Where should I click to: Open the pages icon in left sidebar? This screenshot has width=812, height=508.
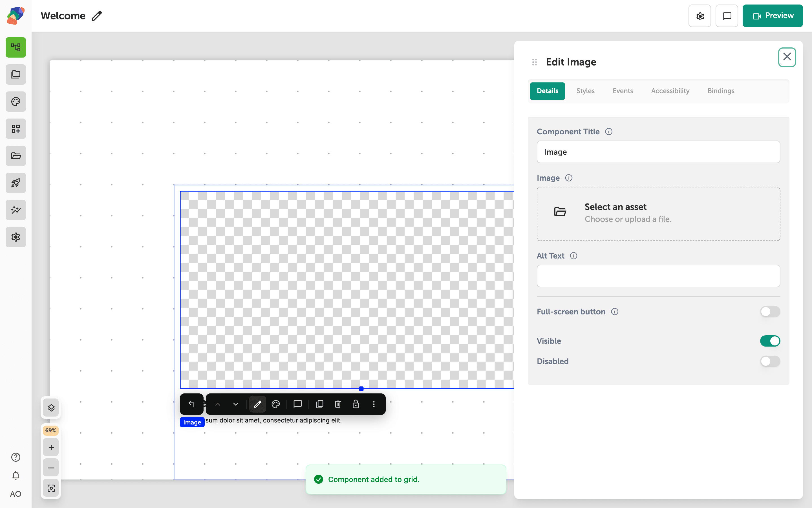(16, 74)
